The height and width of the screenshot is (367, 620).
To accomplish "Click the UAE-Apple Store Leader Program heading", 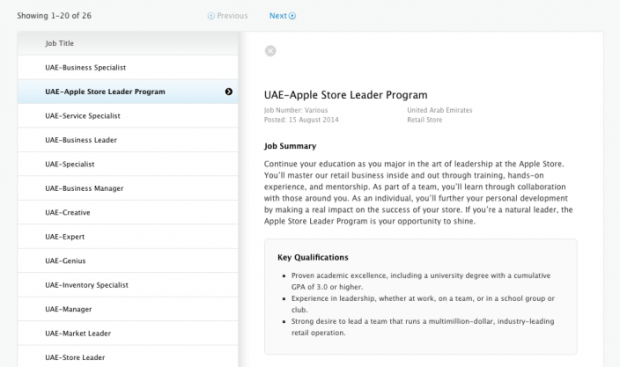I will 346,95.
